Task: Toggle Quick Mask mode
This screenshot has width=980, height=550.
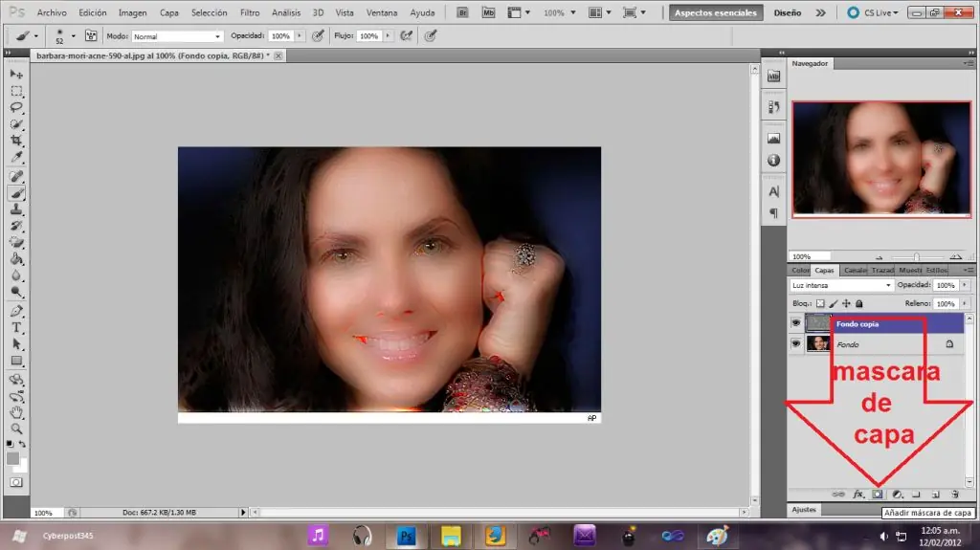Action: pyautogui.click(x=16, y=482)
